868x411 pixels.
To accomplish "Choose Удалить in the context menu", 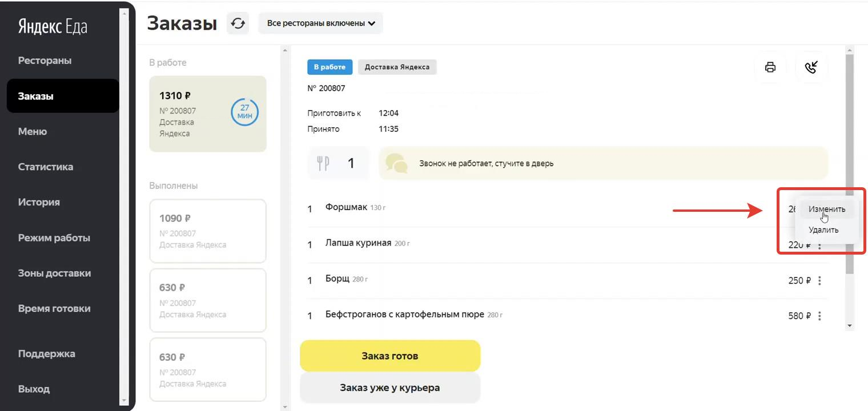I will pyautogui.click(x=823, y=230).
